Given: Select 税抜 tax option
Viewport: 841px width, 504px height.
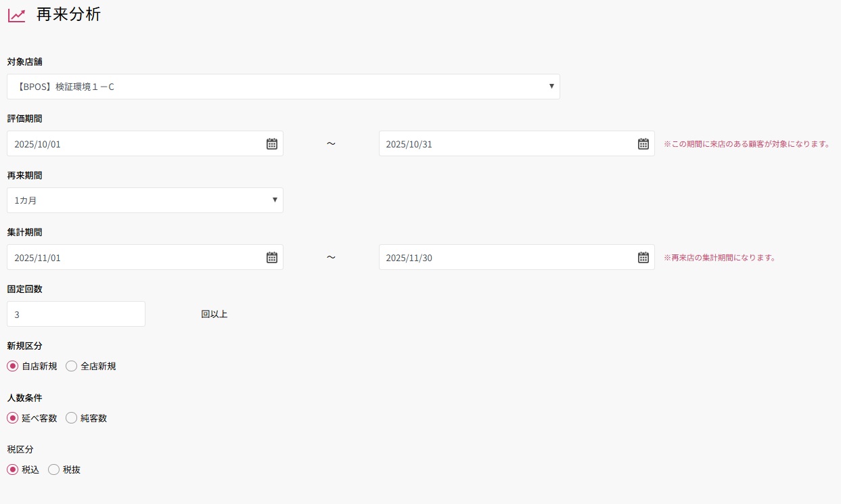Looking at the screenshot, I should pos(54,469).
